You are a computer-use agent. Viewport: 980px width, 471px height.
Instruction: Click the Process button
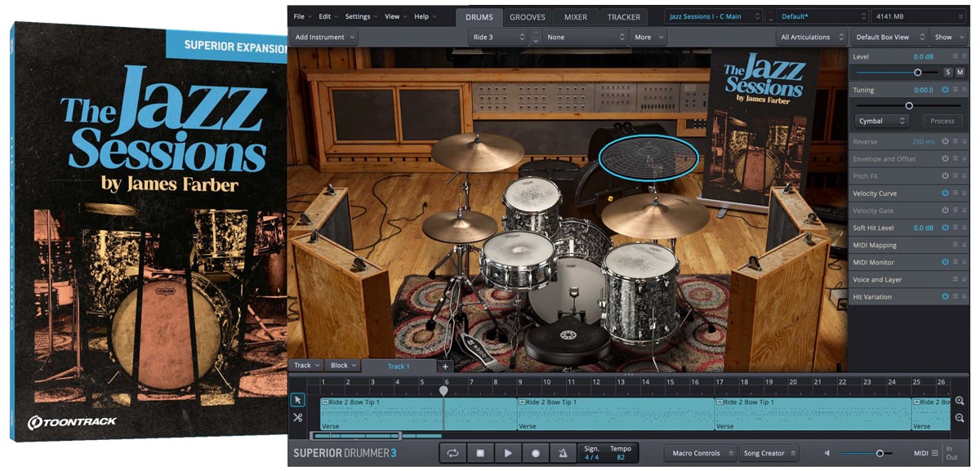942,121
